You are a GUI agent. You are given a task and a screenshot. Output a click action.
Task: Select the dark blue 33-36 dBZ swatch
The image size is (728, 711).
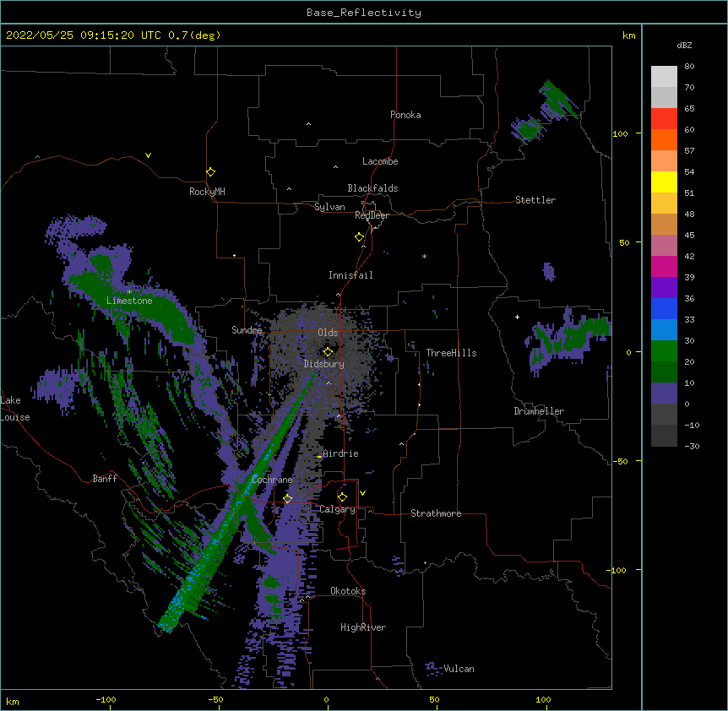(664, 308)
